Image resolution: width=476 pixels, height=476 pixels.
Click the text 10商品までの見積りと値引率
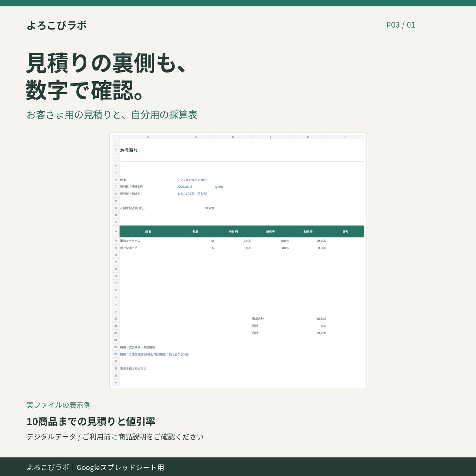(91, 421)
